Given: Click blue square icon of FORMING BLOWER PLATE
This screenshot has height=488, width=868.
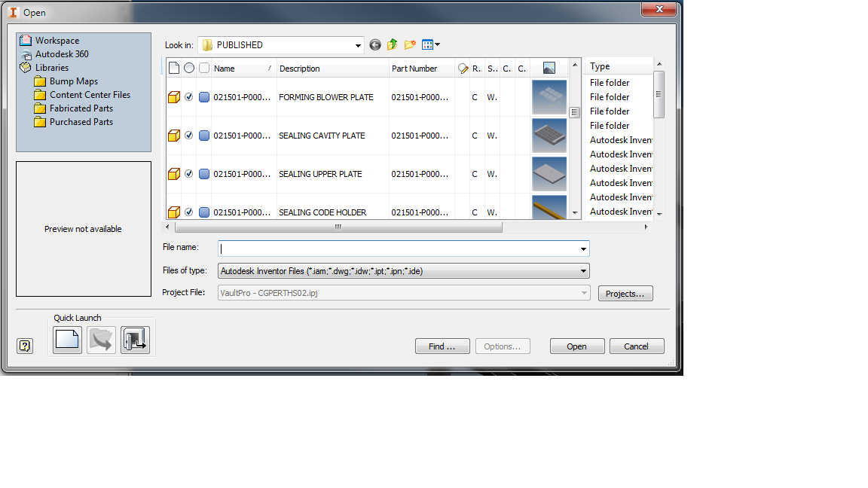Looking at the screenshot, I should [204, 97].
